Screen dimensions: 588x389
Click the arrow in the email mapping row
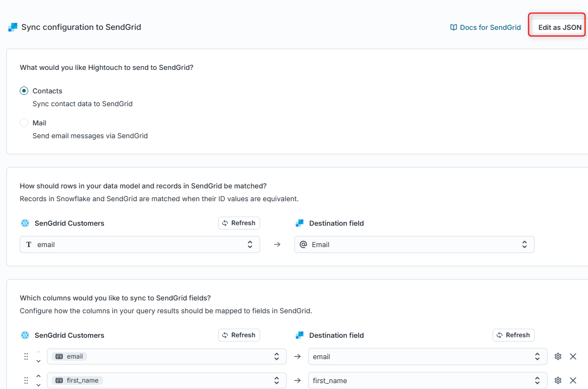coord(297,356)
